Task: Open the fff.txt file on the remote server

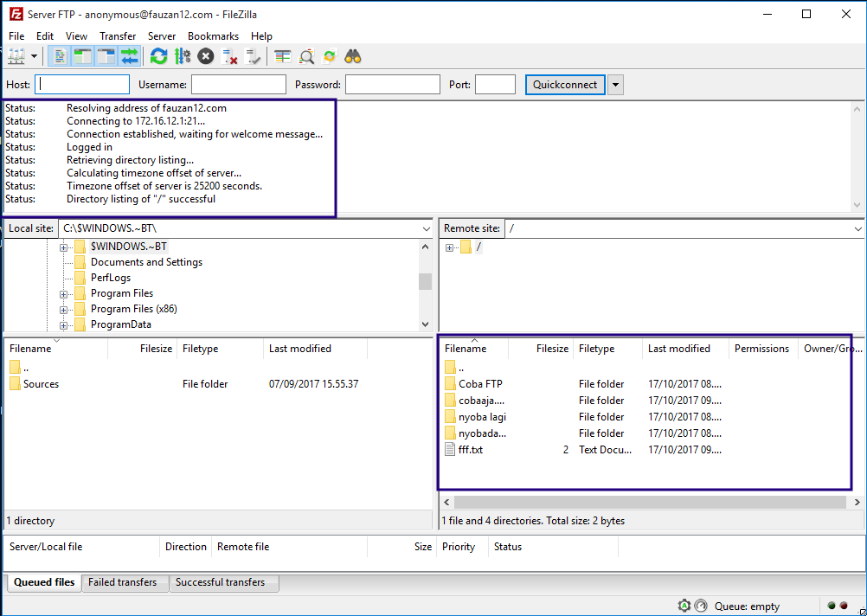Action: pyautogui.click(x=471, y=449)
